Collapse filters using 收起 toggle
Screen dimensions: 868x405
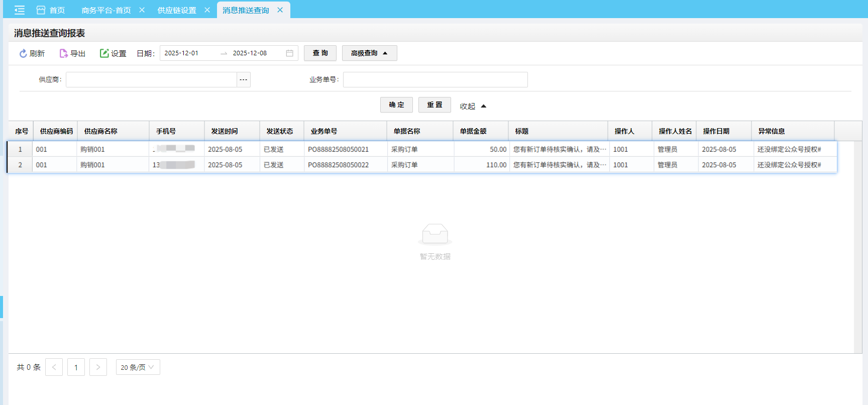(x=473, y=106)
